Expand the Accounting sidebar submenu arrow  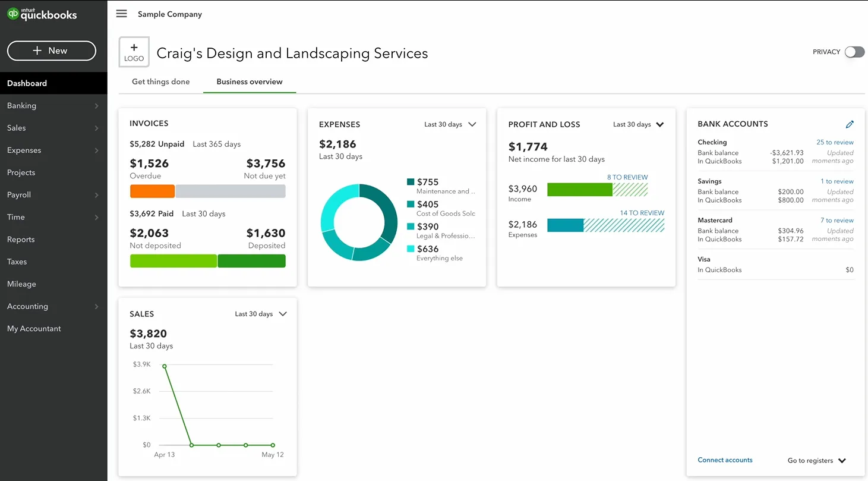[97, 306]
